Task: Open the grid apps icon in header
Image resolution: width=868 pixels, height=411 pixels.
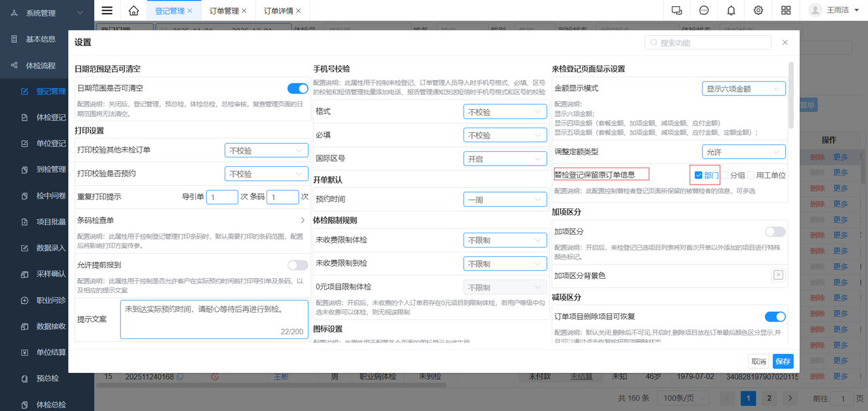Action: pos(786,10)
